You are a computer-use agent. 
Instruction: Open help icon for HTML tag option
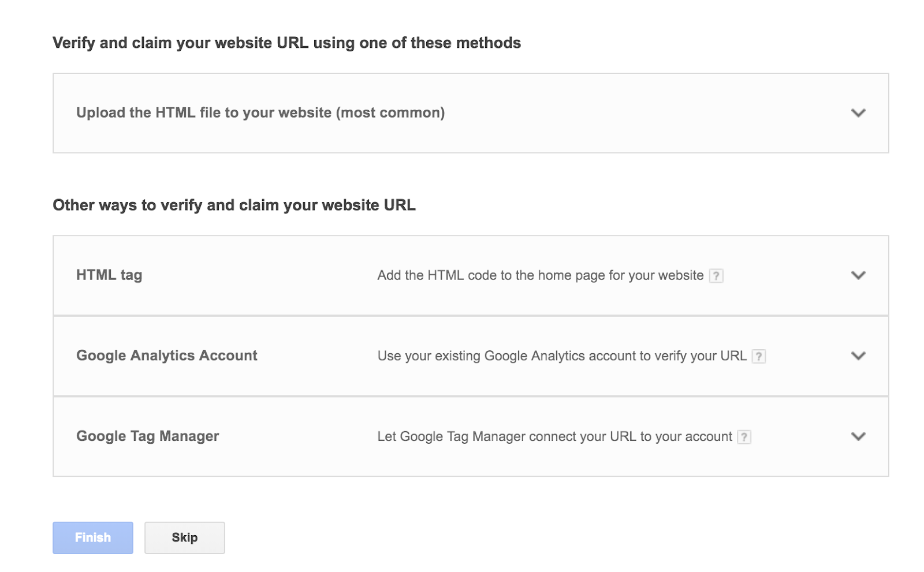716,276
